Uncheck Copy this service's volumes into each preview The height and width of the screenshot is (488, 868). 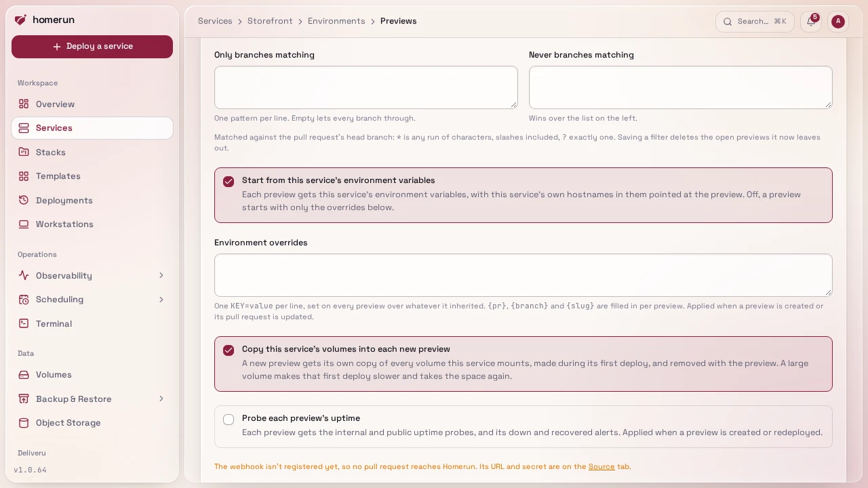229,350
